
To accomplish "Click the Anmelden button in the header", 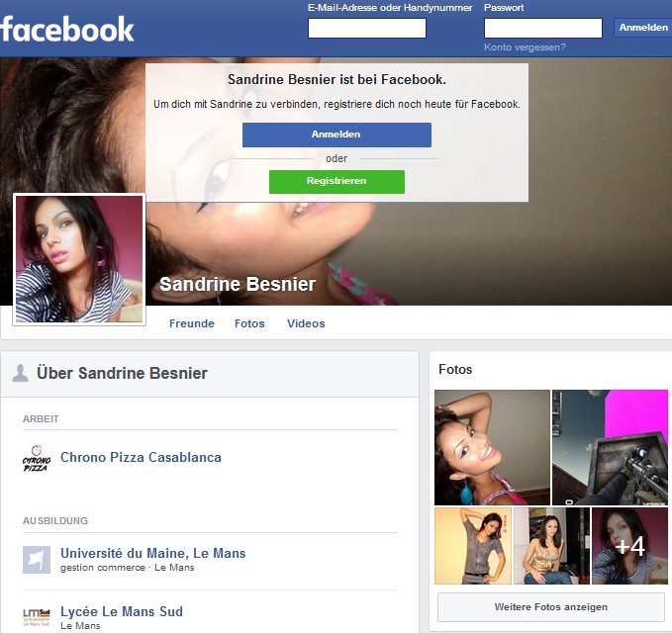I will click(x=643, y=28).
